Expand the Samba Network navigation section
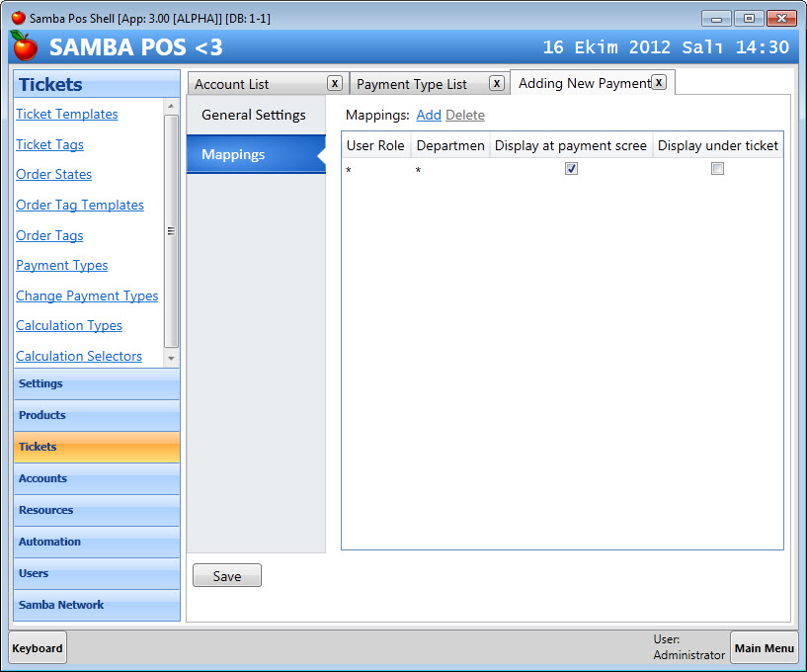The height and width of the screenshot is (672, 807). coord(97,605)
